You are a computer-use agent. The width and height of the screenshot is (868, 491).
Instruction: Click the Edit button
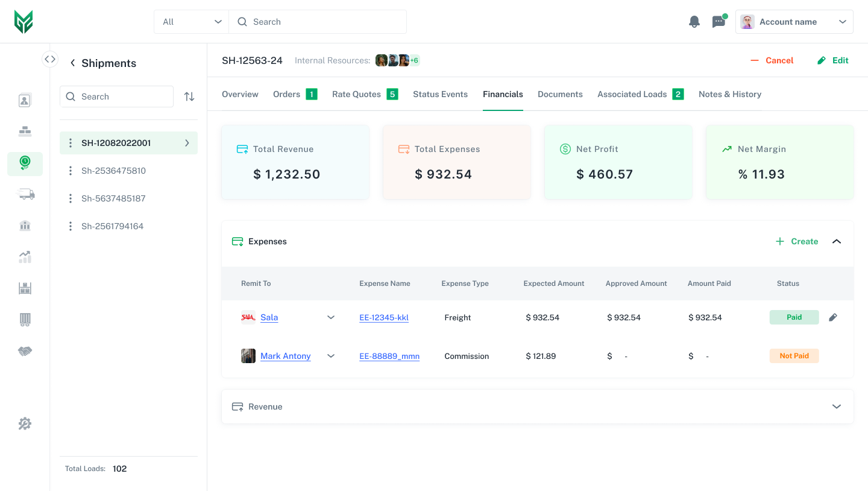pyautogui.click(x=832, y=60)
